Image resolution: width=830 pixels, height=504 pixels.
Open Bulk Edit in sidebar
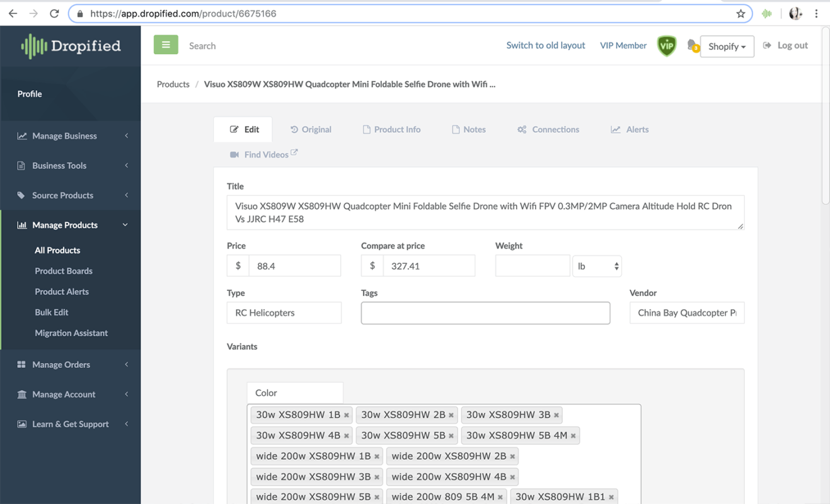52,312
